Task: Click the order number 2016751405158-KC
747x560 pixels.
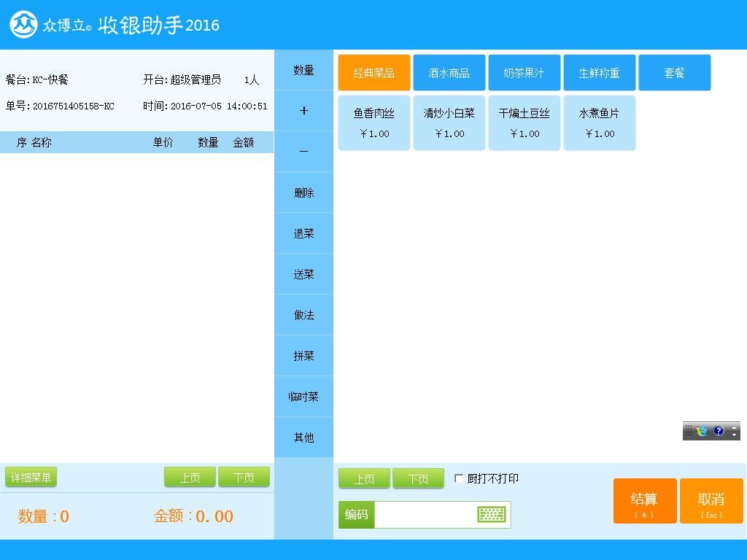Action: click(x=74, y=106)
